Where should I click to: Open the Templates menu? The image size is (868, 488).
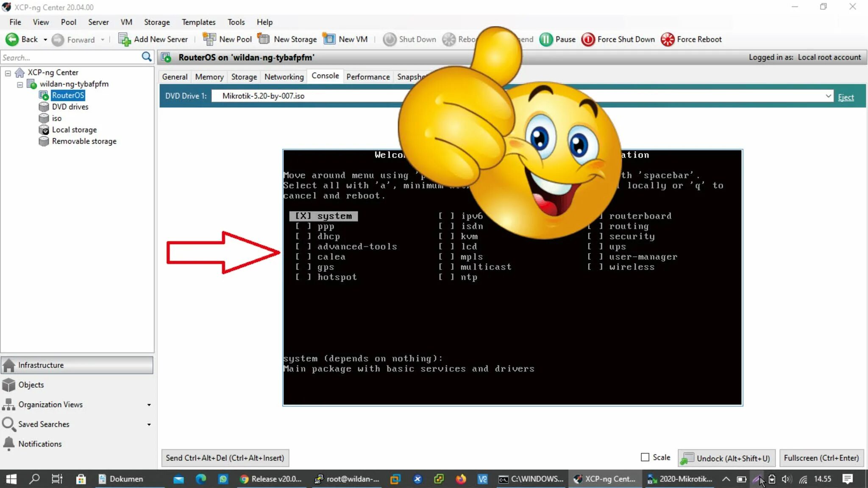coord(198,22)
